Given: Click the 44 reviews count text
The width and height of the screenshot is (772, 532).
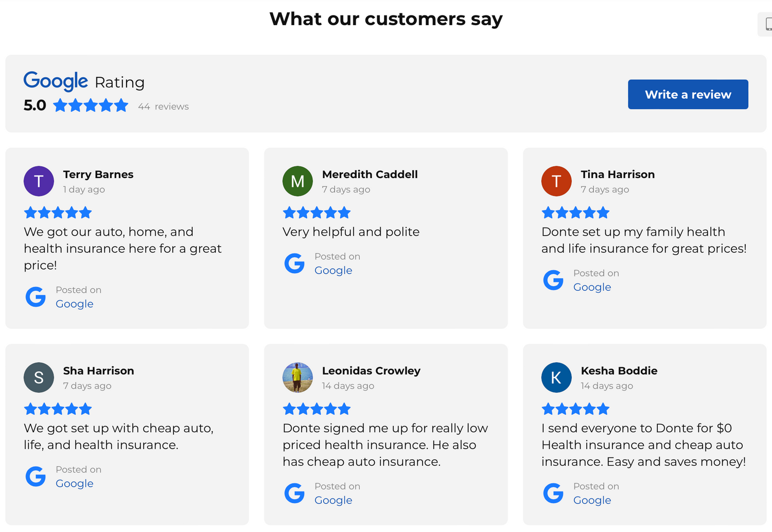Looking at the screenshot, I should click(163, 107).
